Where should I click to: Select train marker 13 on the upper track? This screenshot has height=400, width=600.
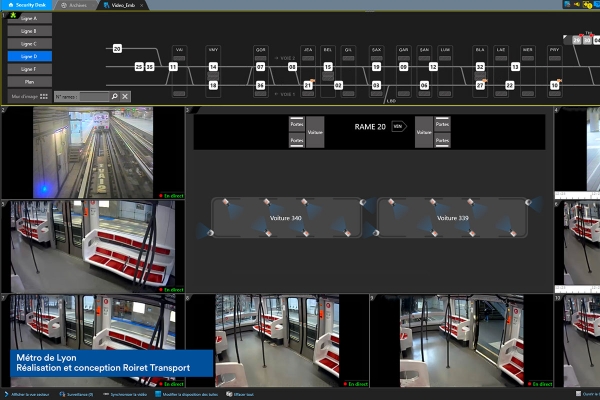[x=515, y=67]
